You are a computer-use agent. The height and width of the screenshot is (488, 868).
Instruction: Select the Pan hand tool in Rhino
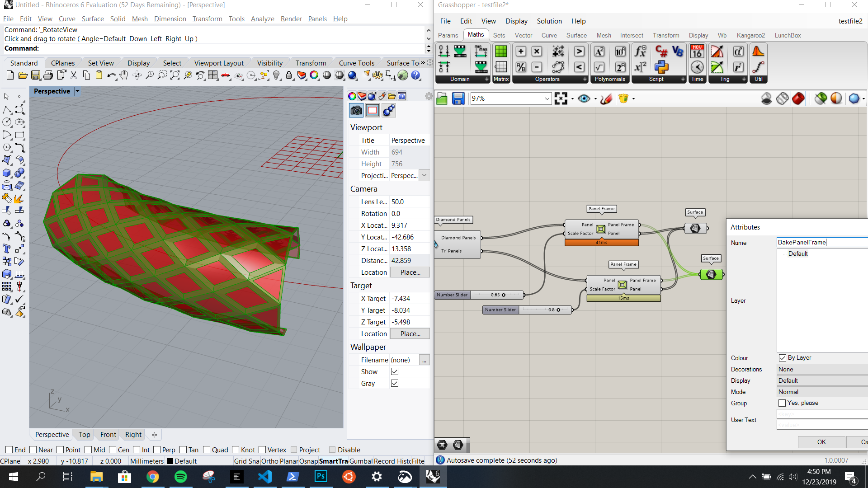(x=124, y=75)
